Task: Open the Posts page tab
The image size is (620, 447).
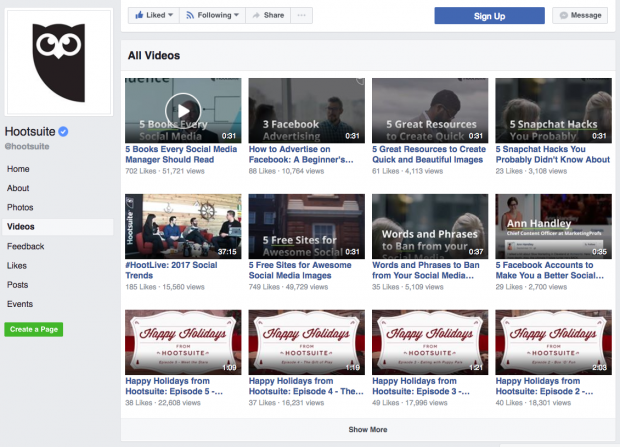Action: (x=18, y=285)
